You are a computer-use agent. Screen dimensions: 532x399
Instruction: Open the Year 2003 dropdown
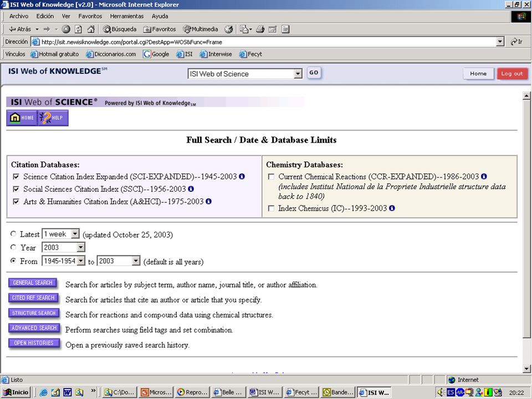pos(63,247)
